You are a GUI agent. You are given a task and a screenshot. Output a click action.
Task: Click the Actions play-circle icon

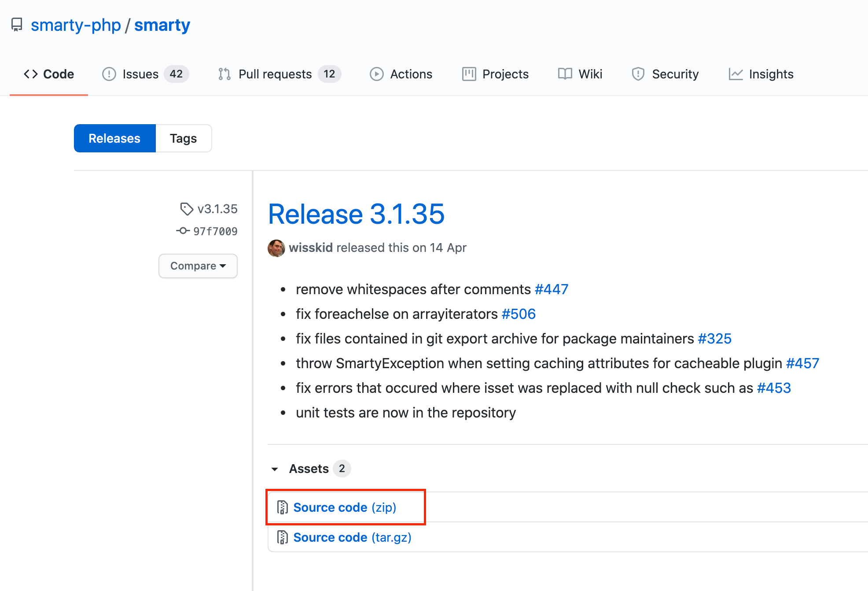[x=376, y=74]
